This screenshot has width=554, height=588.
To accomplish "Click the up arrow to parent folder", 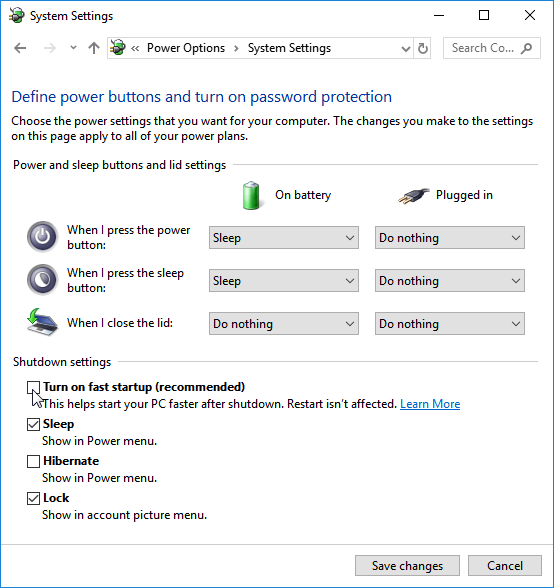I will (94, 48).
